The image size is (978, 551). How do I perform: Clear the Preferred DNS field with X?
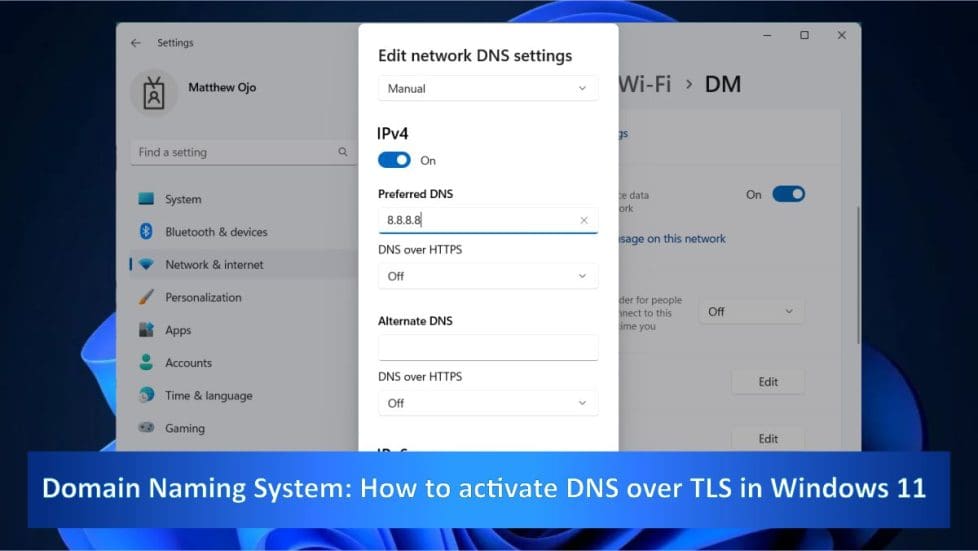tap(584, 220)
